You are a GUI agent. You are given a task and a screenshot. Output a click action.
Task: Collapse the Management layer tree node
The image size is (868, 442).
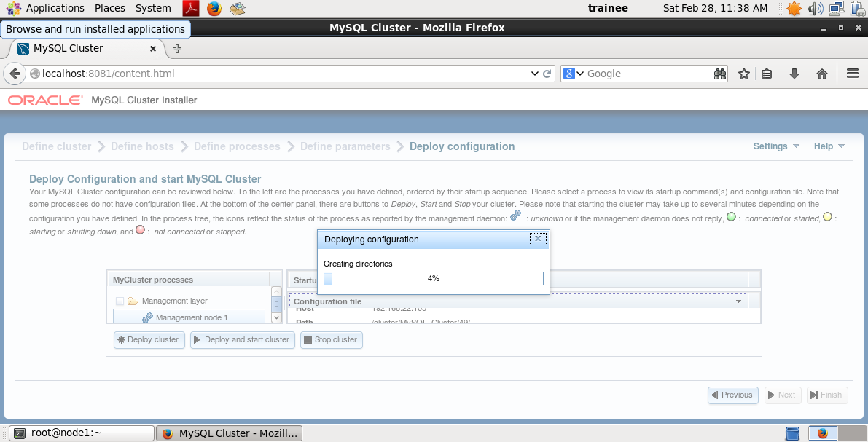point(120,301)
